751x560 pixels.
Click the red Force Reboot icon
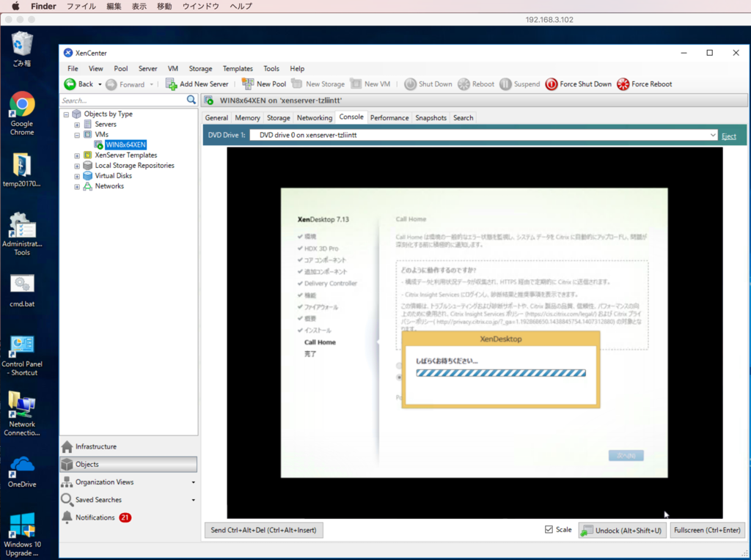tap(623, 84)
